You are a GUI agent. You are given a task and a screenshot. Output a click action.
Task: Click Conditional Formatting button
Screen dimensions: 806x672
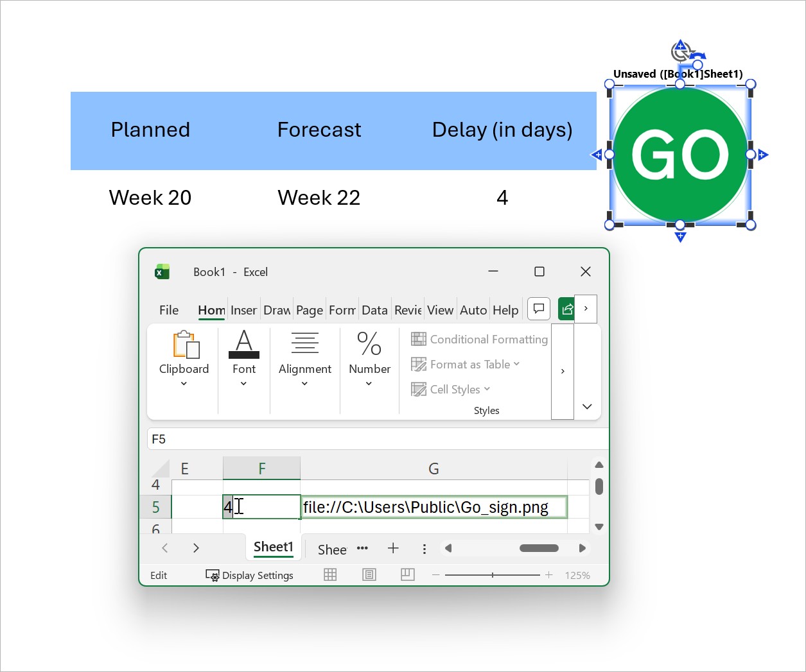tap(480, 340)
